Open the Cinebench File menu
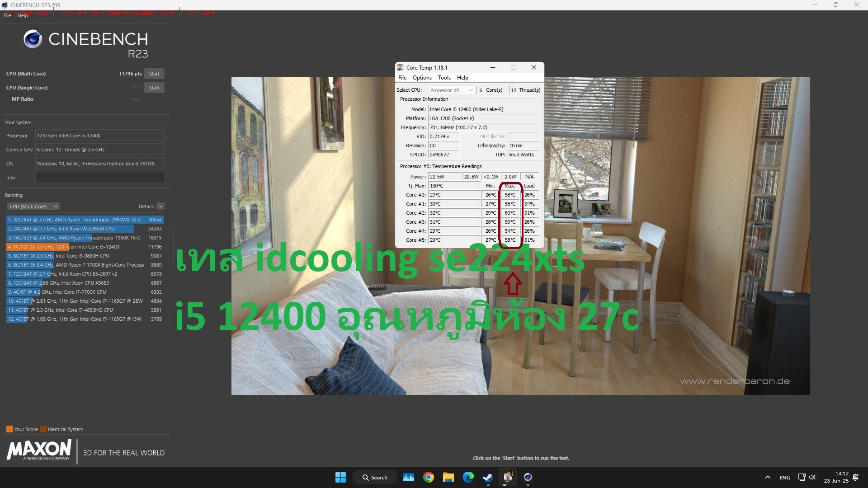The height and width of the screenshot is (488, 868). tap(7, 15)
